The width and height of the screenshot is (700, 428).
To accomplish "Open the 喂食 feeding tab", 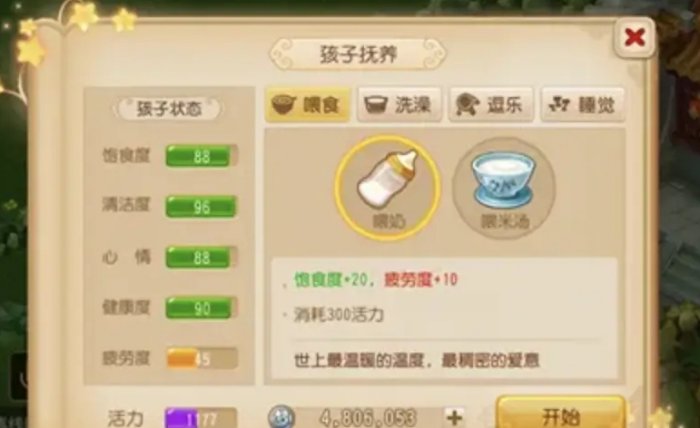I will 307,105.
